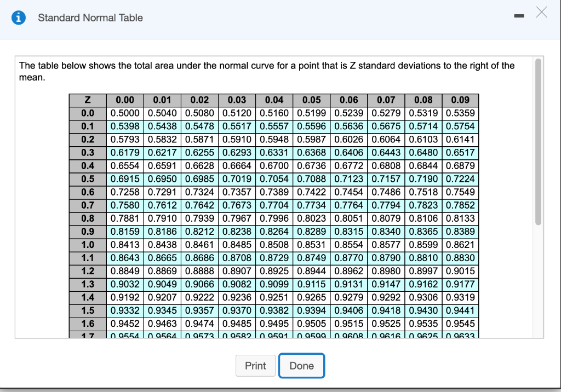Select the value 0.9032 in row 1.3
This screenshot has height=392, width=561.
(x=125, y=284)
